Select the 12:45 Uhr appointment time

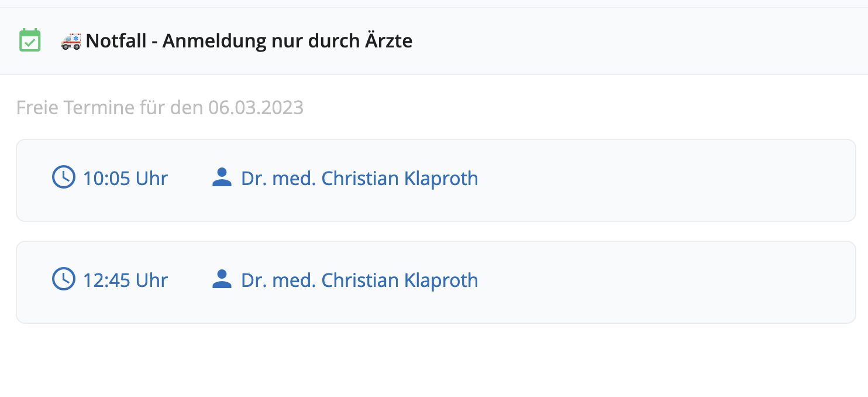click(125, 280)
